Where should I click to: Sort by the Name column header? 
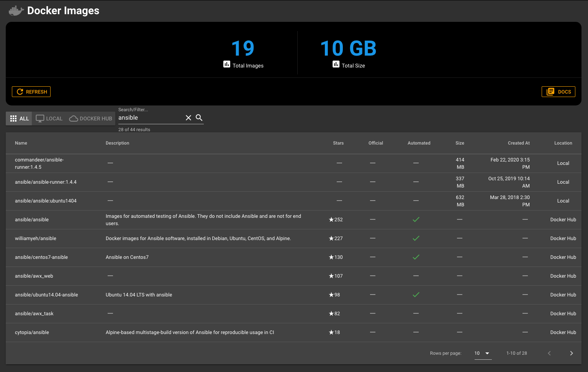coord(21,143)
